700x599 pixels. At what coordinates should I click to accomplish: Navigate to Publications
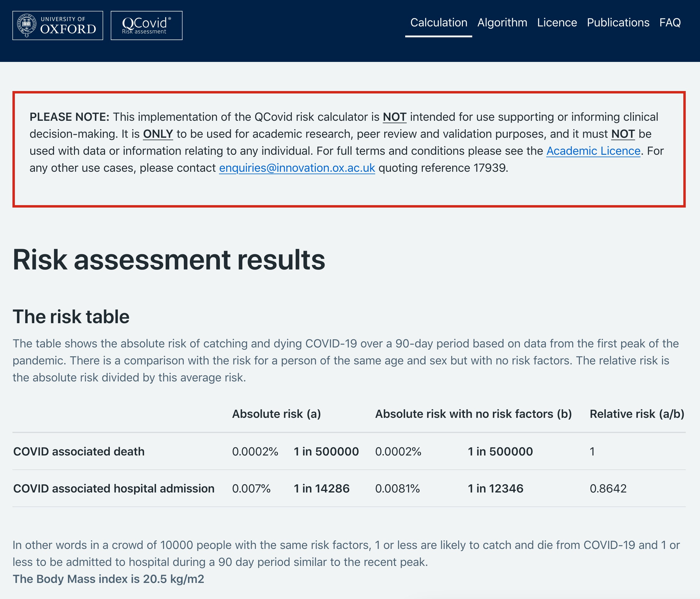pos(618,23)
